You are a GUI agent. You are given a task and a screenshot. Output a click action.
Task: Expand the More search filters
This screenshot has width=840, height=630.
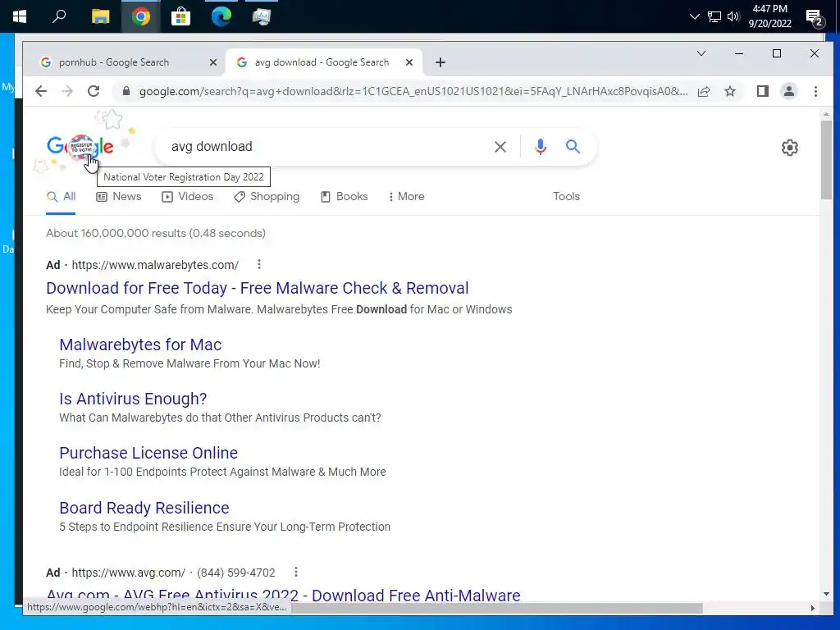click(x=407, y=197)
